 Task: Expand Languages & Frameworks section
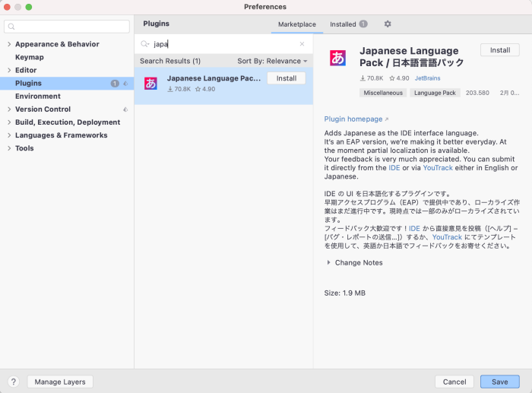pyautogui.click(x=9, y=135)
